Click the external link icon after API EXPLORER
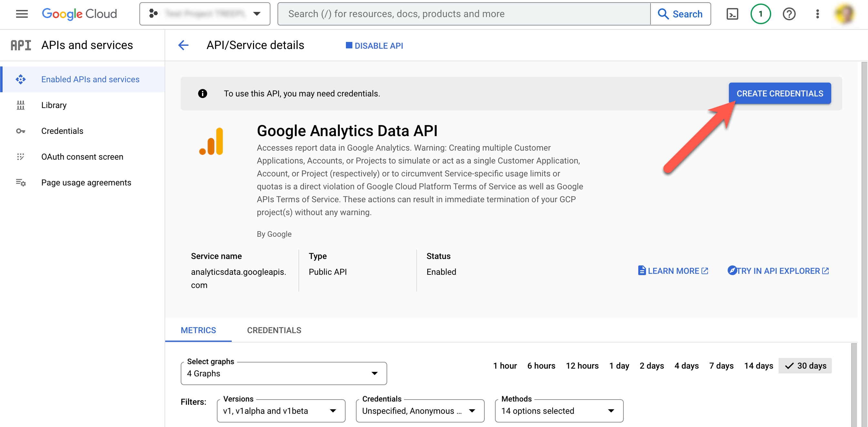 [x=825, y=271]
